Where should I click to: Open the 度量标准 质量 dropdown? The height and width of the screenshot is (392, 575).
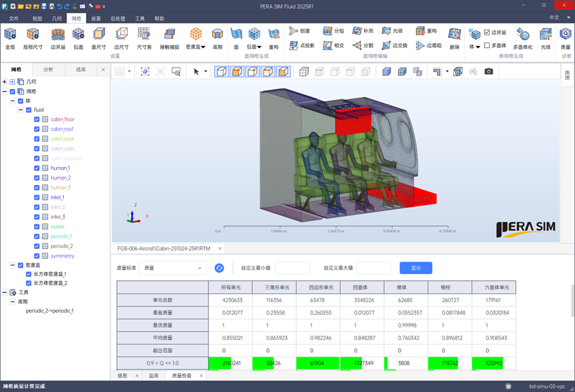click(x=173, y=268)
